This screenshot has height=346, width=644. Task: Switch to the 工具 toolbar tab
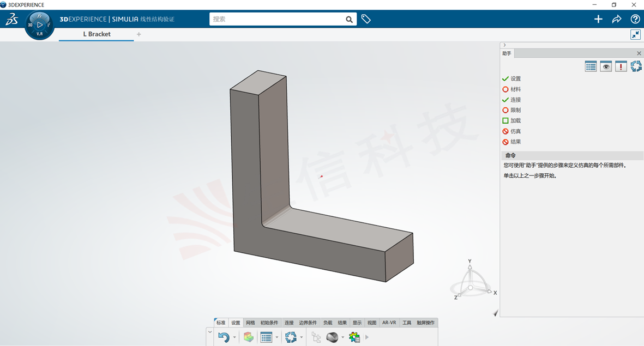(407, 323)
